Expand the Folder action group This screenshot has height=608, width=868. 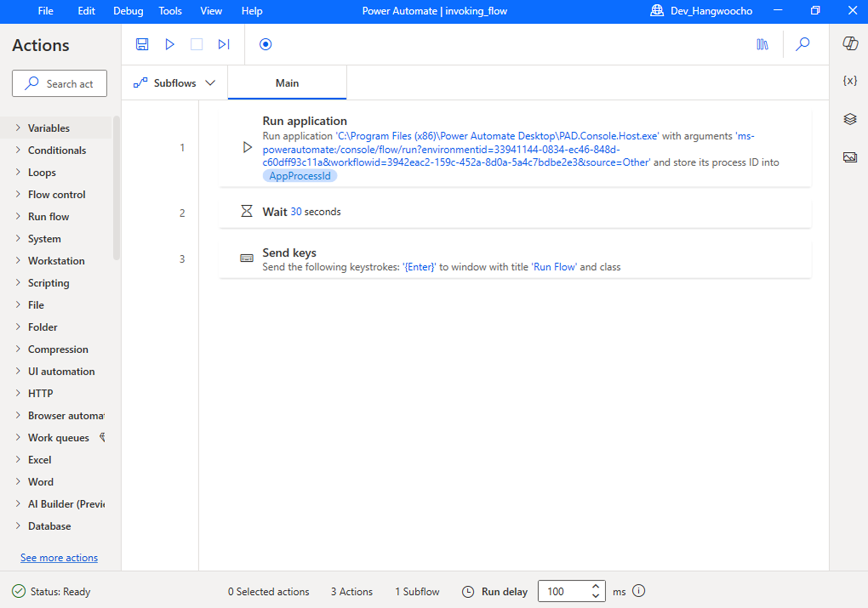[x=18, y=327]
